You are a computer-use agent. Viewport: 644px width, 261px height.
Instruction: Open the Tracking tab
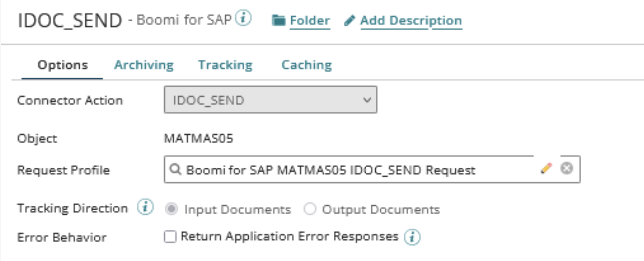225,65
